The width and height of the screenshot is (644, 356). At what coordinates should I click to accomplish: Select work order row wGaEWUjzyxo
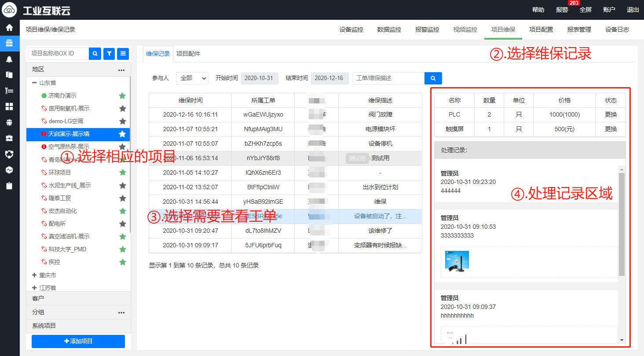[285, 114]
